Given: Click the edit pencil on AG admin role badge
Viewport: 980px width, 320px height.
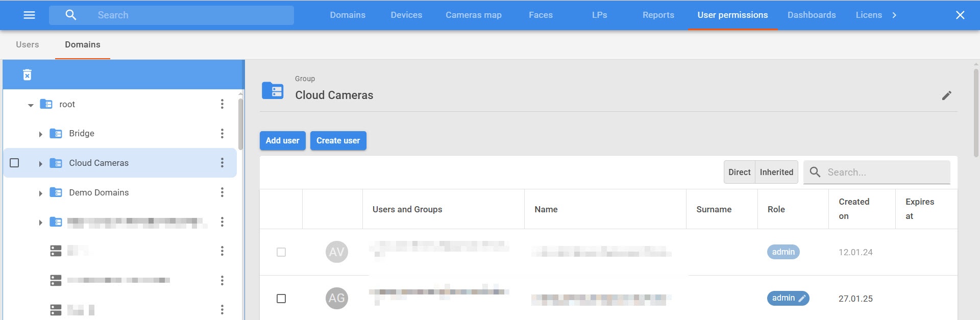Looking at the screenshot, I should point(802,299).
